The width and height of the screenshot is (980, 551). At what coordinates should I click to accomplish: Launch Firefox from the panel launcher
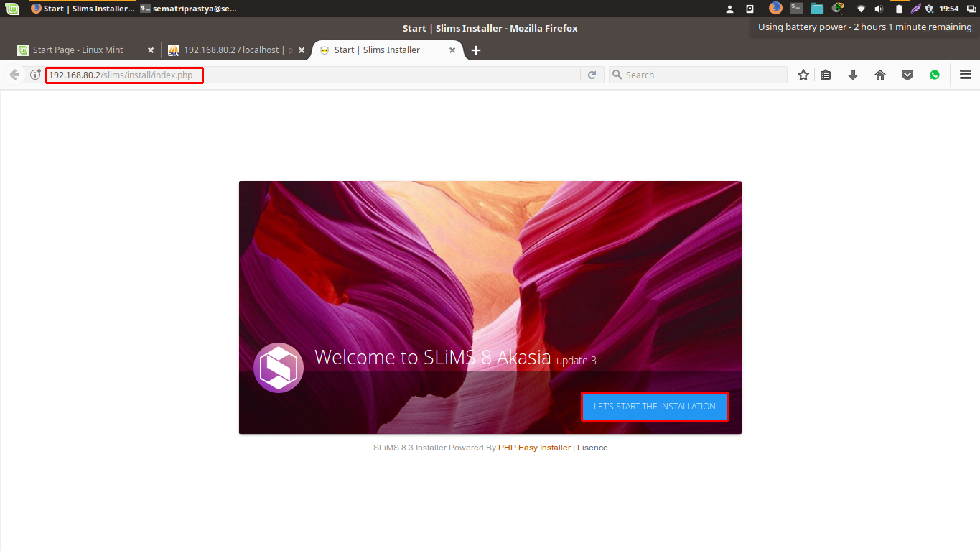(775, 9)
